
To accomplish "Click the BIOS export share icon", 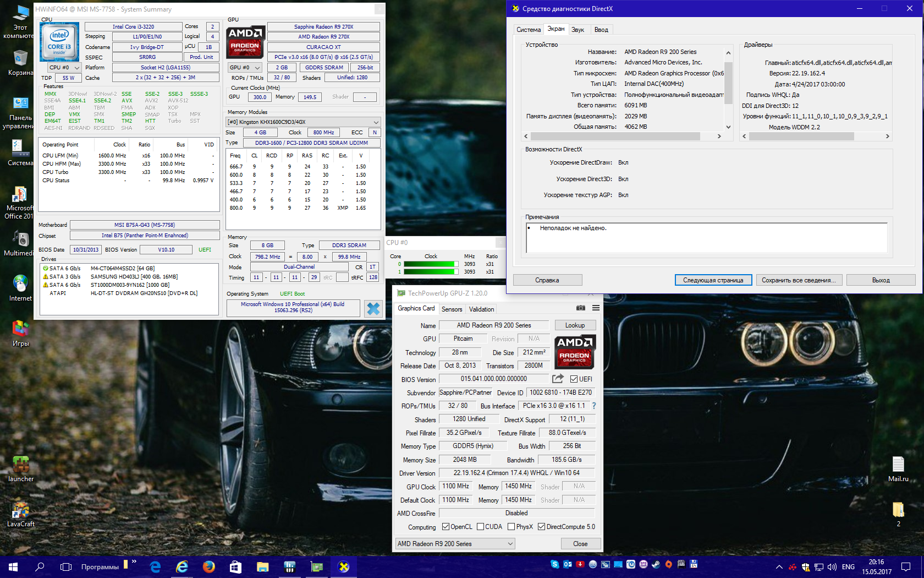I will (558, 379).
